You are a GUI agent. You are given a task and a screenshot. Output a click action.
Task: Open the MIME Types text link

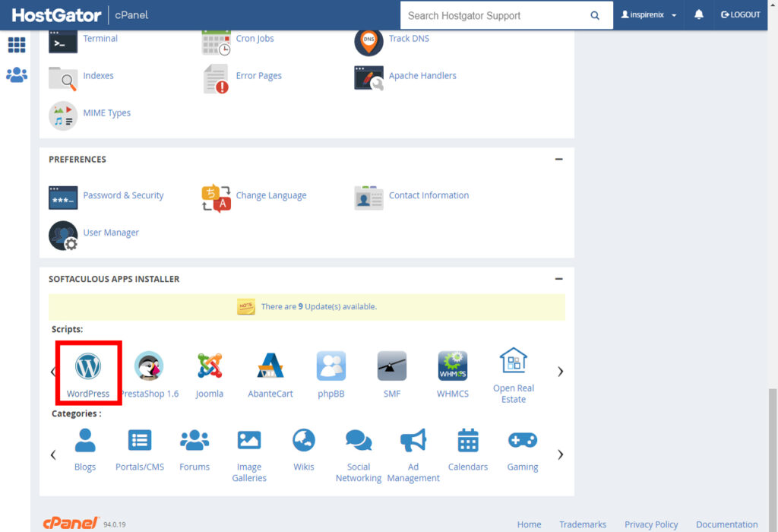(106, 113)
